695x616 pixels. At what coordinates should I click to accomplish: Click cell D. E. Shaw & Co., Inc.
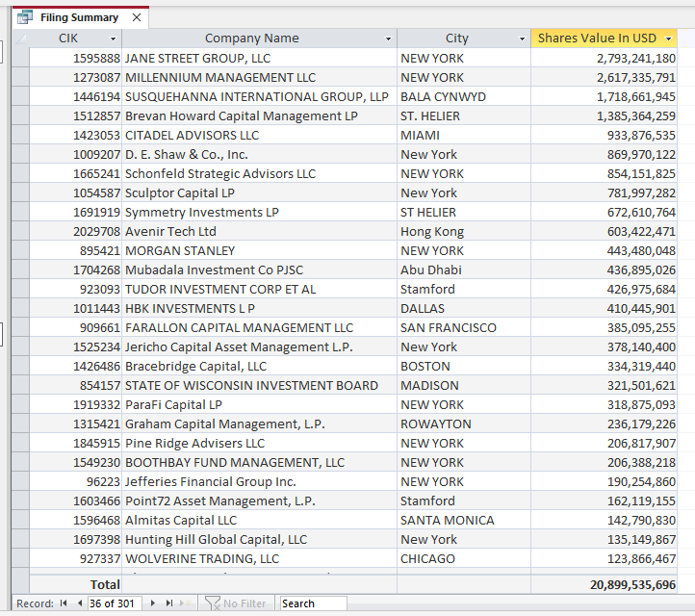point(259,154)
